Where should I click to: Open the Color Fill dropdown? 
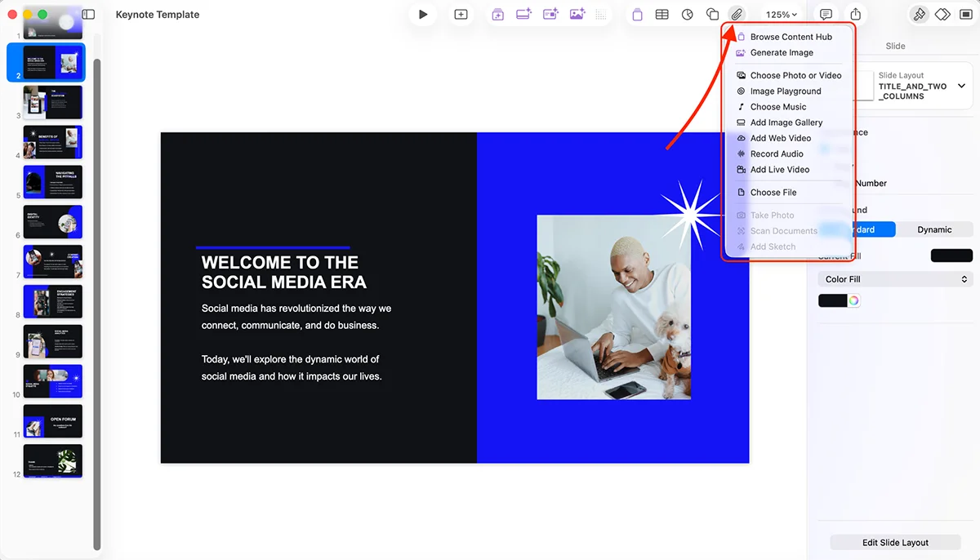(895, 279)
